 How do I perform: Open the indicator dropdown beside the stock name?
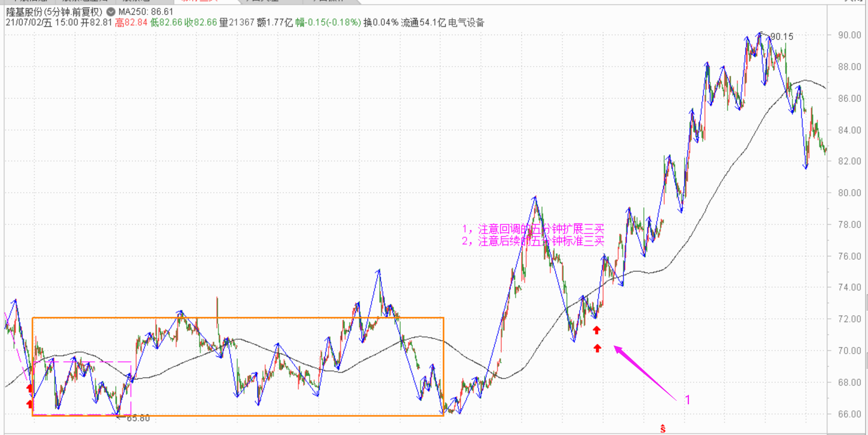coord(111,12)
